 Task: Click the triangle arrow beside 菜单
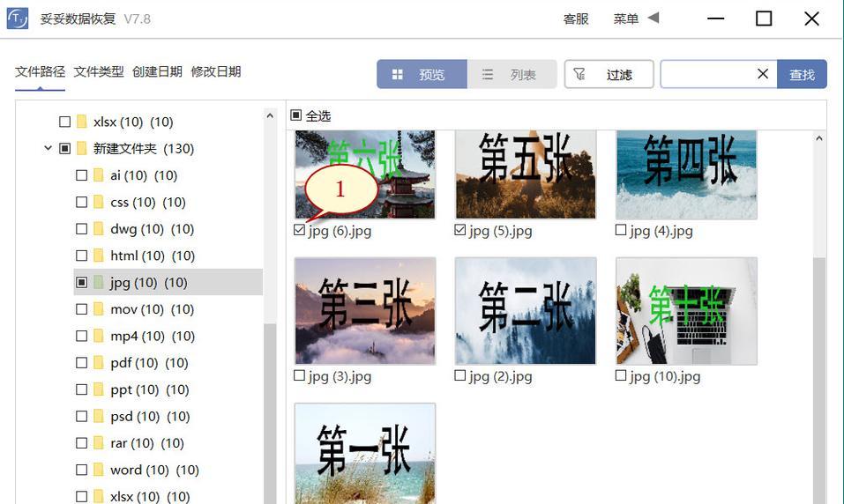pos(654,18)
